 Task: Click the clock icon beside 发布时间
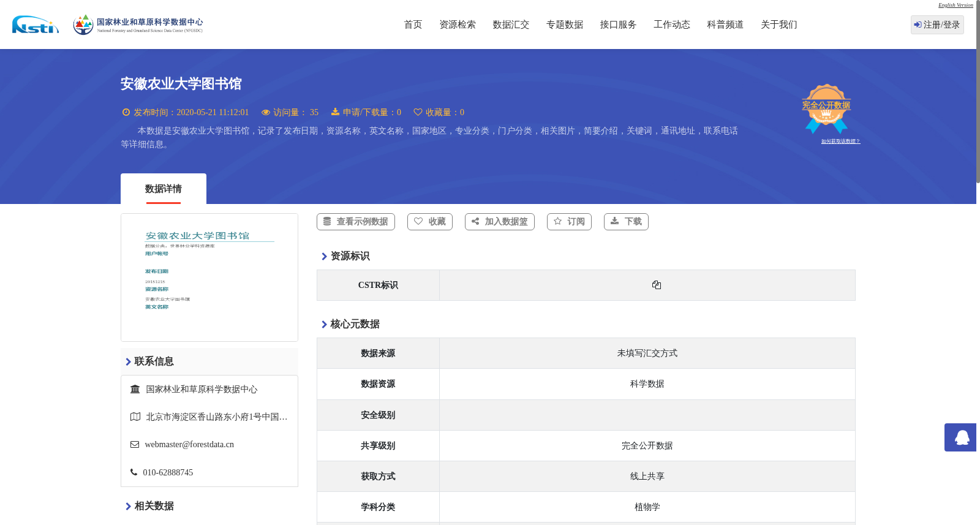click(126, 112)
